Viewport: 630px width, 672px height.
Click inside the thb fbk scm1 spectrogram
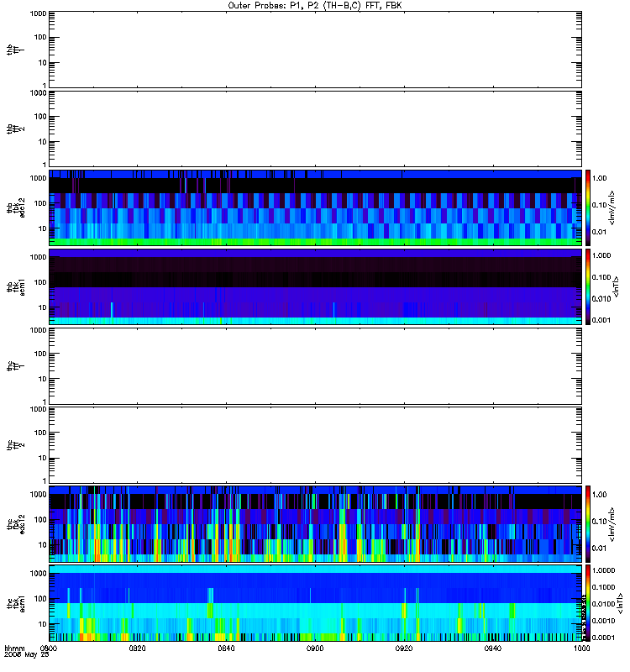coord(315,286)
